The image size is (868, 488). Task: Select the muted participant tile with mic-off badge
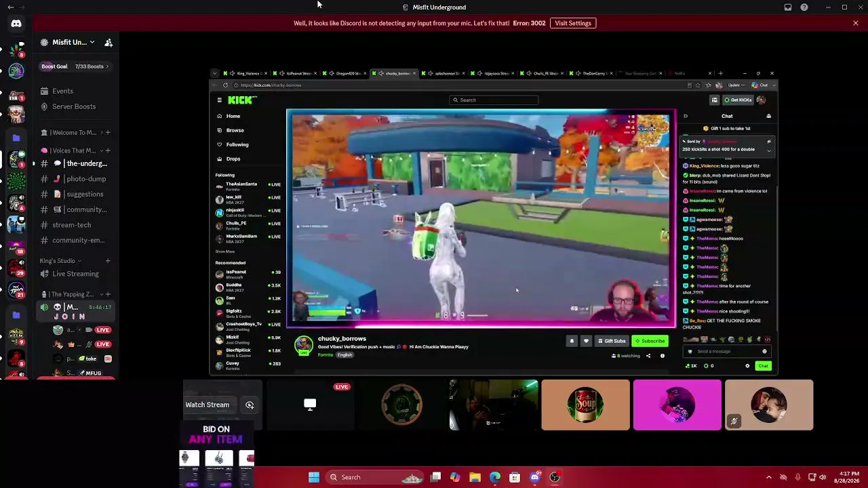click(x=769, y=405)
